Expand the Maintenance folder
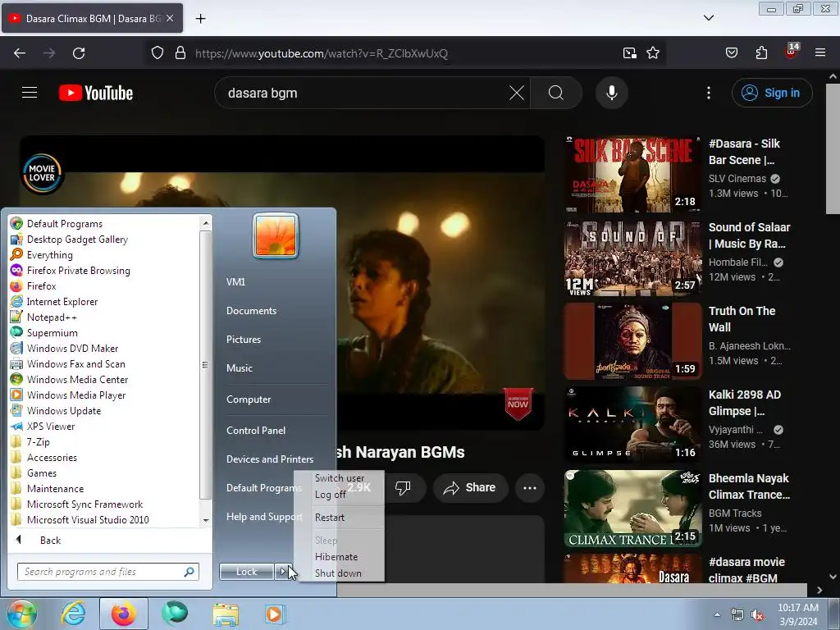The height and width of the screenshot is (630, 840). [x=55, y=489]
